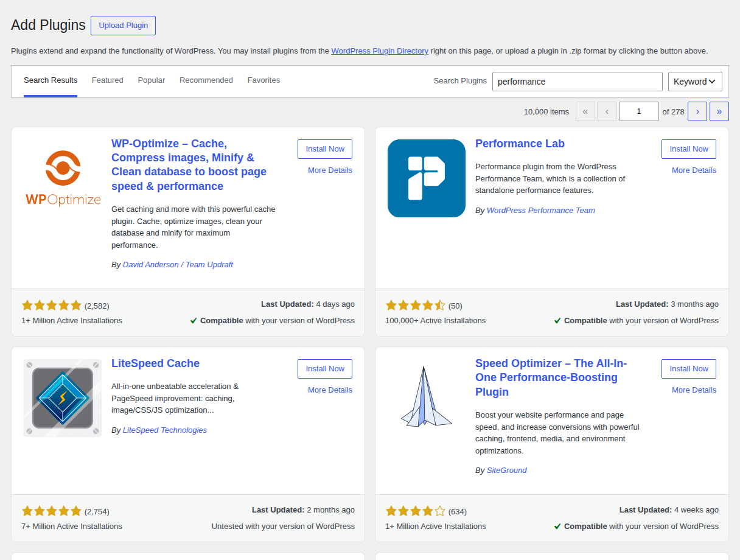Click the Speed Optimizer star rating
Viewport: 740px width, 560px height.
click(x=415, y=511)
